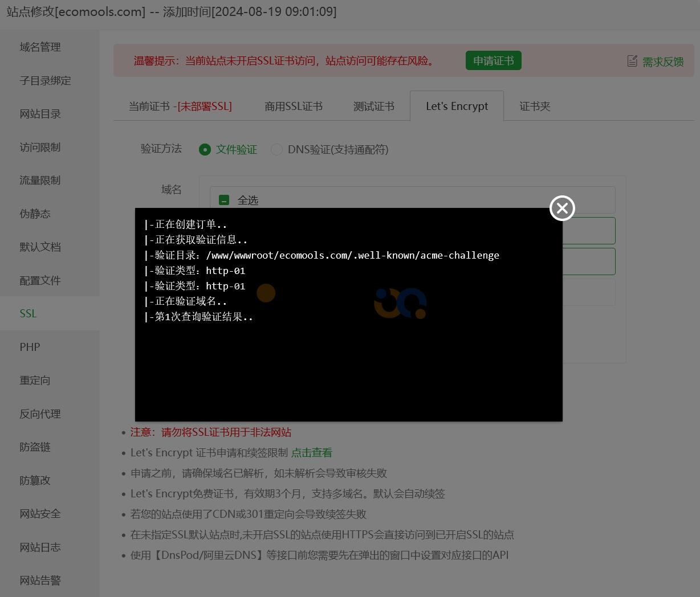Open 网站告警 sidebar item

(40, 580)
